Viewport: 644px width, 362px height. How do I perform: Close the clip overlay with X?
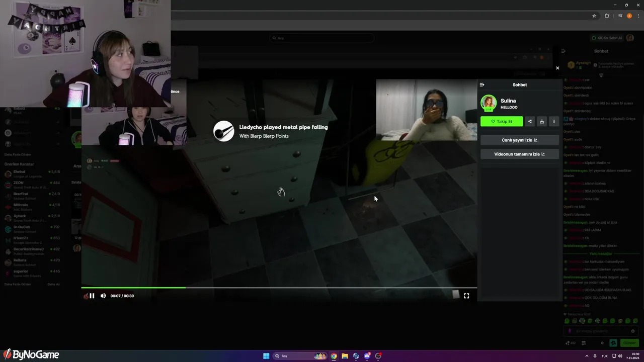(557, 68)
